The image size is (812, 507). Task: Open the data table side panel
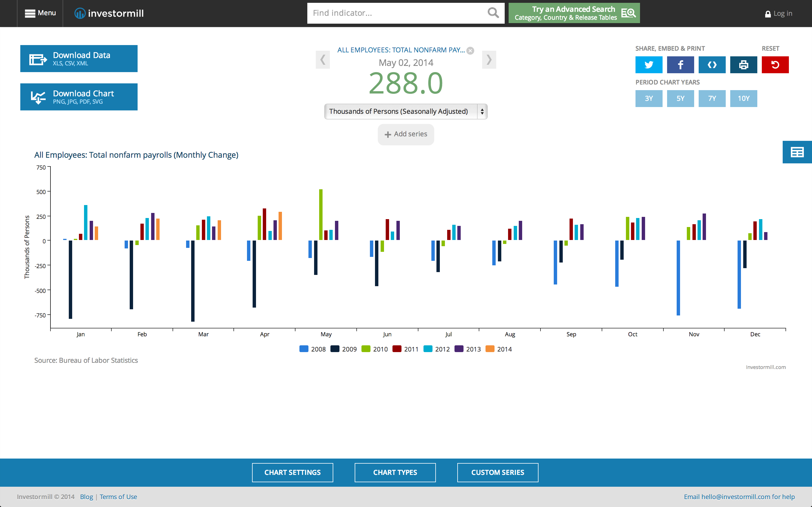tap(797, 152)
